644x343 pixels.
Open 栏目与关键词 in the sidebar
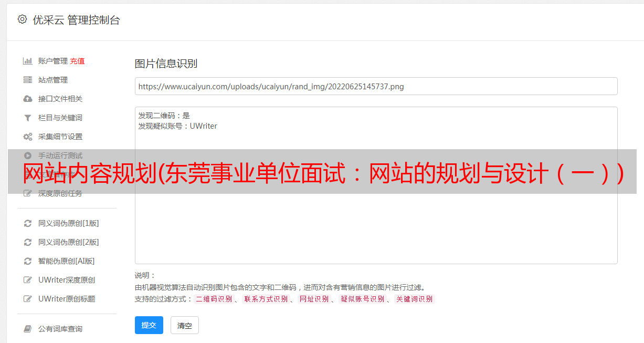point(60,118)
